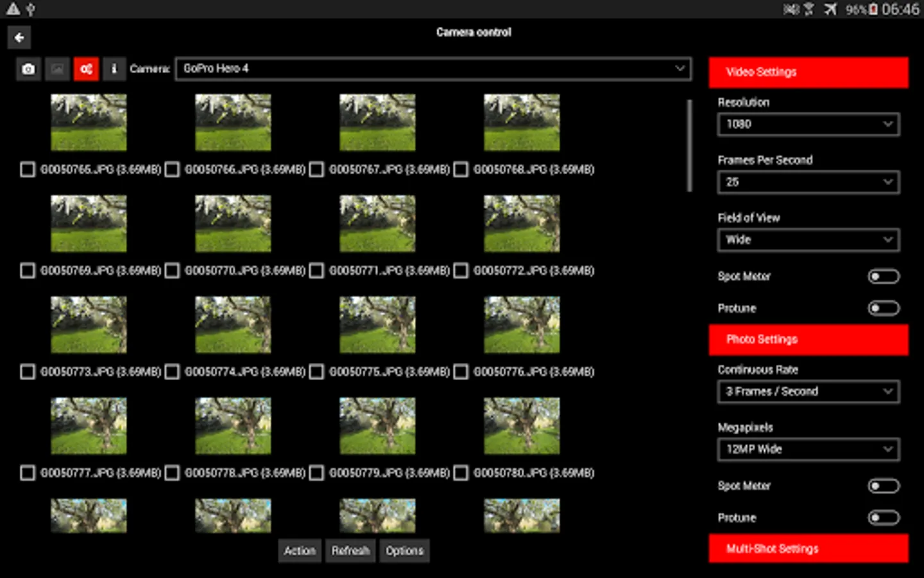
Task: Click the Refresh button
Action: [x=350, y=550]
